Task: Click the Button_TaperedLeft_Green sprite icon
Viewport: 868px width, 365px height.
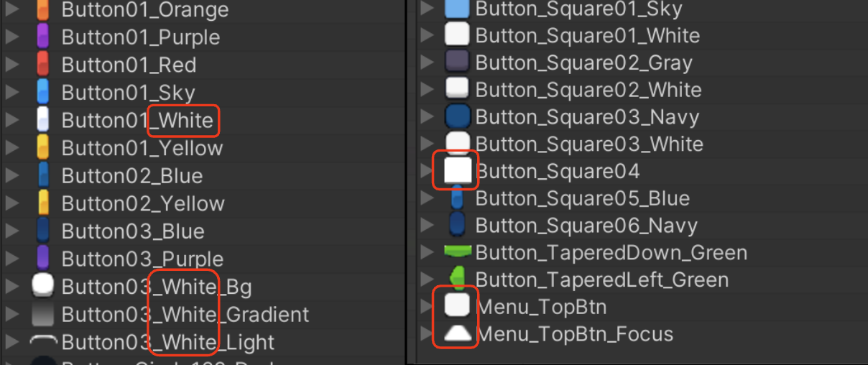Action: pyautogui.click(x=457, y=279)
